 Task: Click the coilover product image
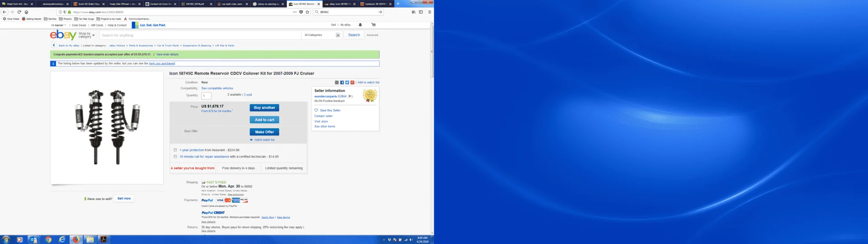click(107, 127)
